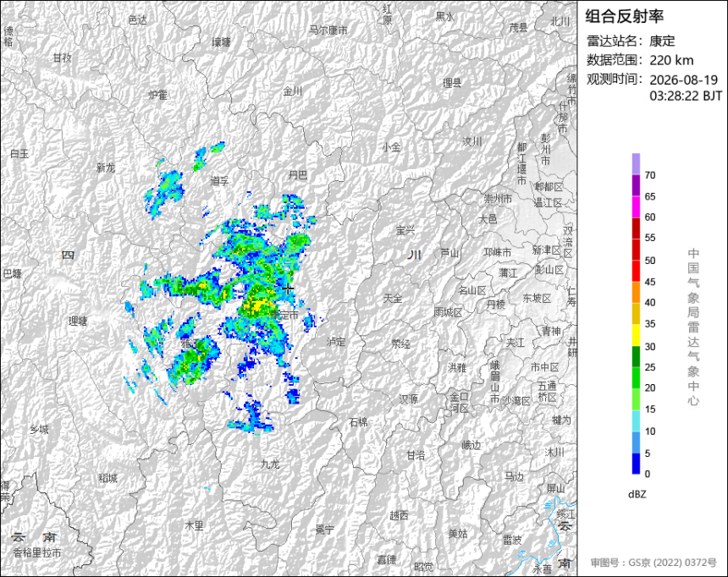Click the 雷达站名 康定 label
Viewport: 728px width, 577px height.
(x=631, y=41)
